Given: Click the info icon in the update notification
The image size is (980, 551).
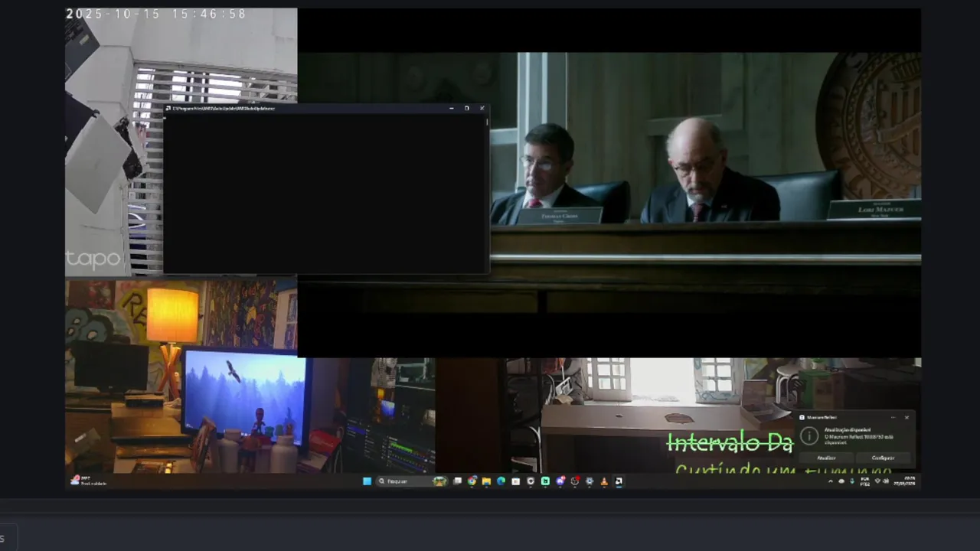Looking at the screenshot, I should [x=809, y=436].
